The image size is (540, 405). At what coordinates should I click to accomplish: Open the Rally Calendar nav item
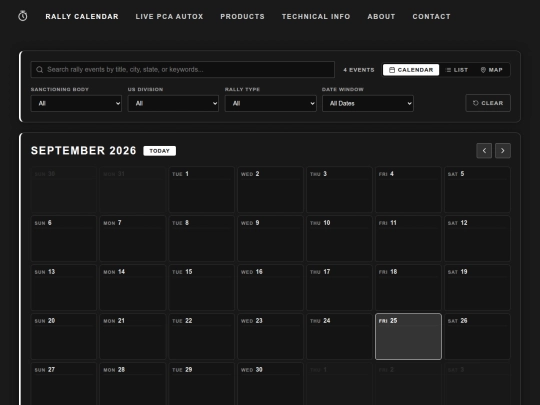click(x=82, y=17)
